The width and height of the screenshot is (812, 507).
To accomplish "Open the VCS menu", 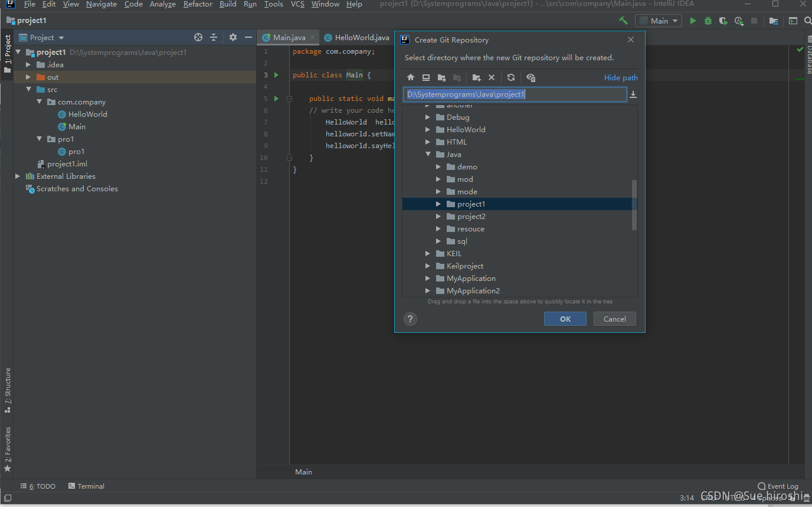I will click(x=297, y=4).
